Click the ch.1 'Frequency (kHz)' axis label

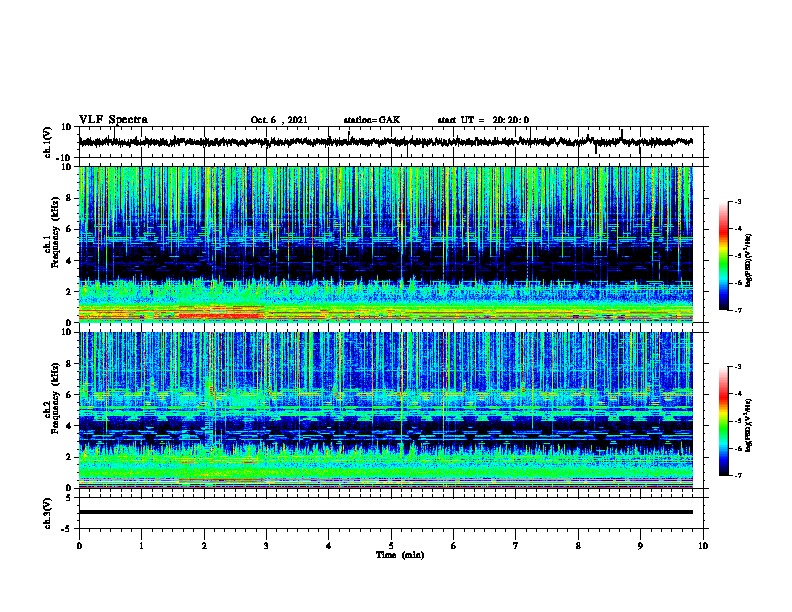55,232
